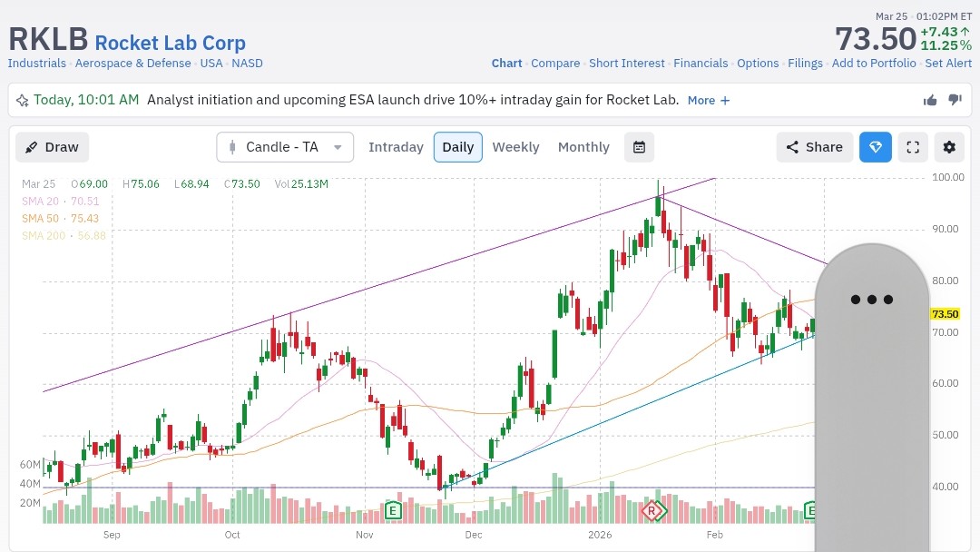The width and height of the screenshot is (980, 552).
Task: Click the candlestick icon in chart type selector
Action: click(232, 147)
